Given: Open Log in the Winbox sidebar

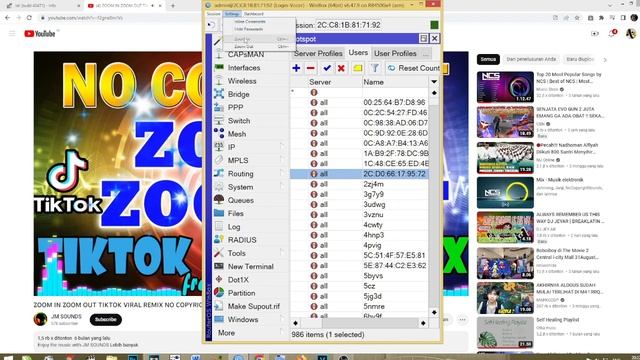Looking at the screenshot, I should pos(234,227).
